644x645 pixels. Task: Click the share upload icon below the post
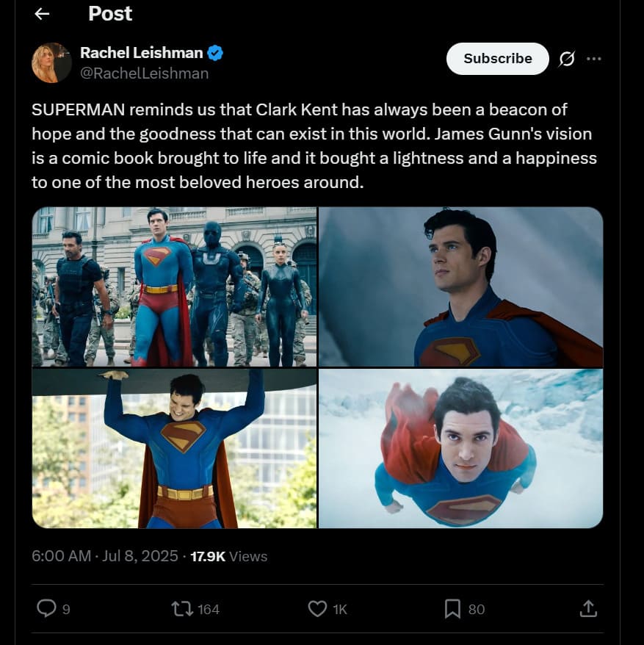[x=587, y=609]
